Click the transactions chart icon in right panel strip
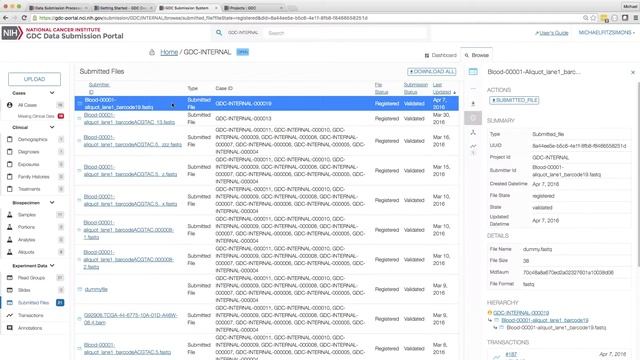640x360 pixels. (x=473, y=146)
